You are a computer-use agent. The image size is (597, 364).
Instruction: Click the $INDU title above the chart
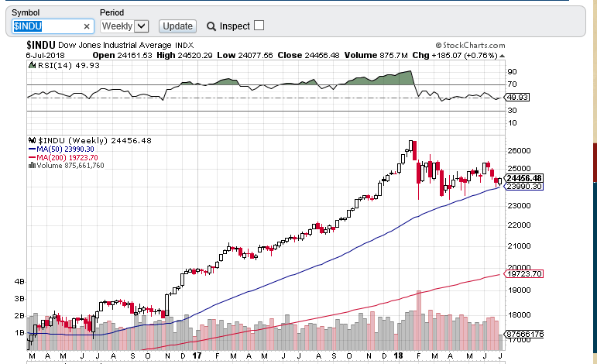41,46
